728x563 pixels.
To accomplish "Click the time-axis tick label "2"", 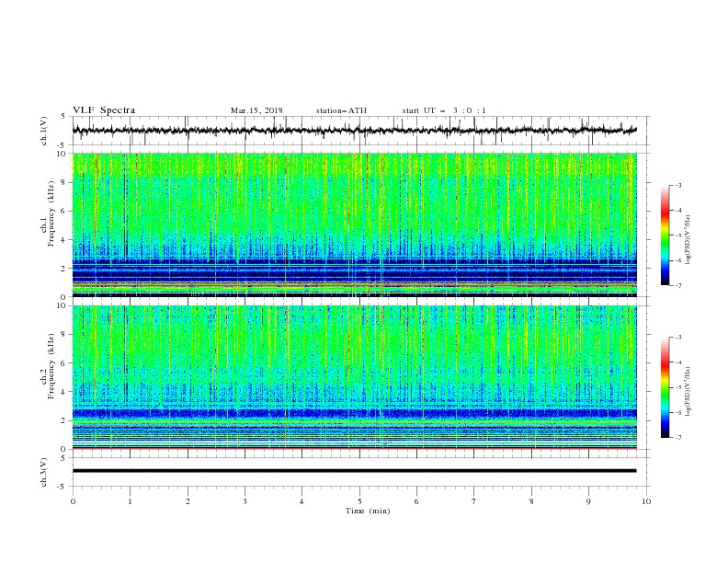I will [188, 501].
